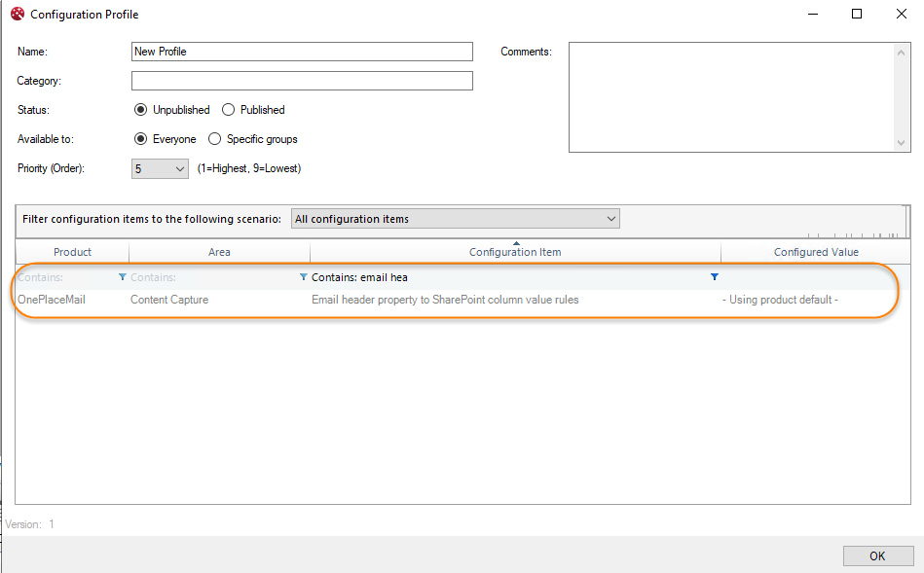Click the filter icon beside the Area filter
This screenshot has height=573, width=924.
pyautogui.click(x=303, y=277)
